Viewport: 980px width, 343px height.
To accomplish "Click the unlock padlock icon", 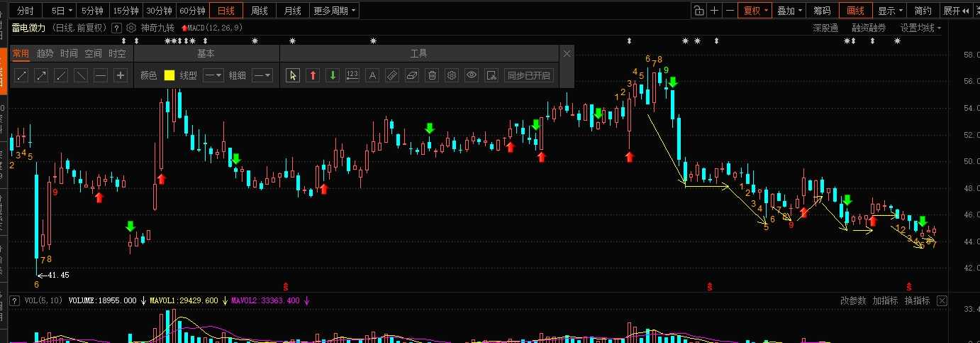I will tap(698, 11).
